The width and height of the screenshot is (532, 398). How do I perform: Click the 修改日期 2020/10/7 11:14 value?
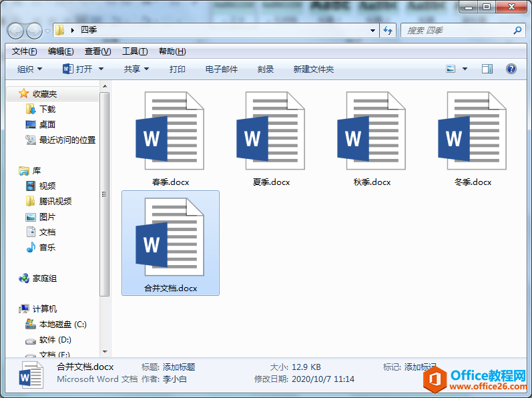tap(323, 379)
